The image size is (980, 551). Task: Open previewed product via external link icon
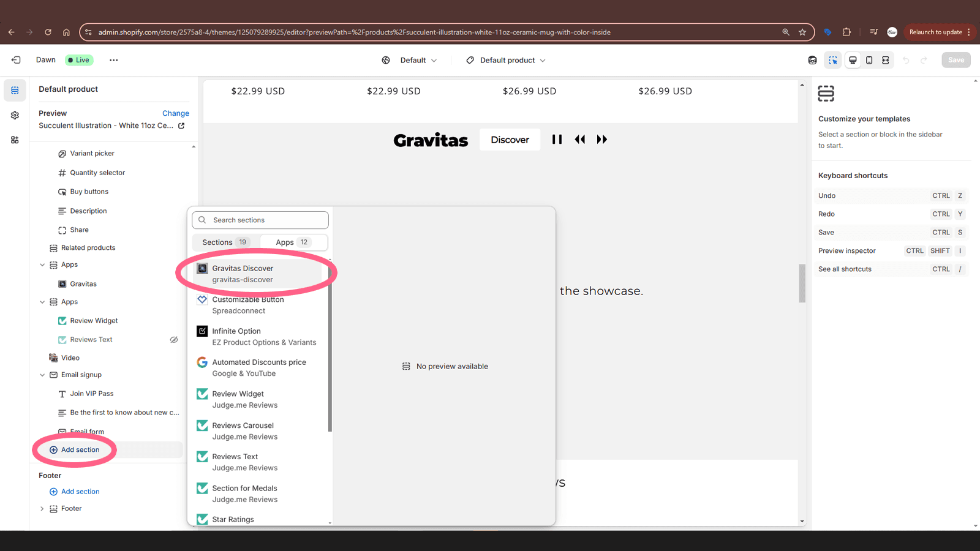tap(181, 126)
